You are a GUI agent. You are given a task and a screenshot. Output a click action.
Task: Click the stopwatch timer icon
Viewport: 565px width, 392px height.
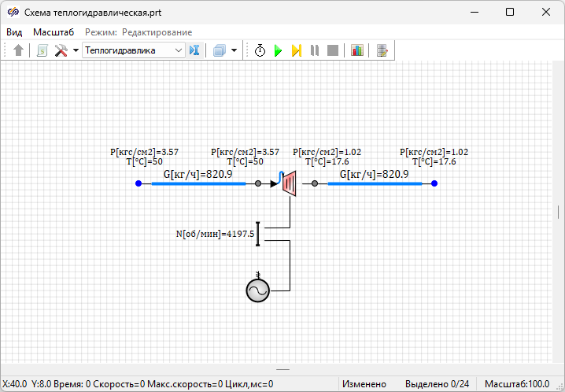point(260,50)
